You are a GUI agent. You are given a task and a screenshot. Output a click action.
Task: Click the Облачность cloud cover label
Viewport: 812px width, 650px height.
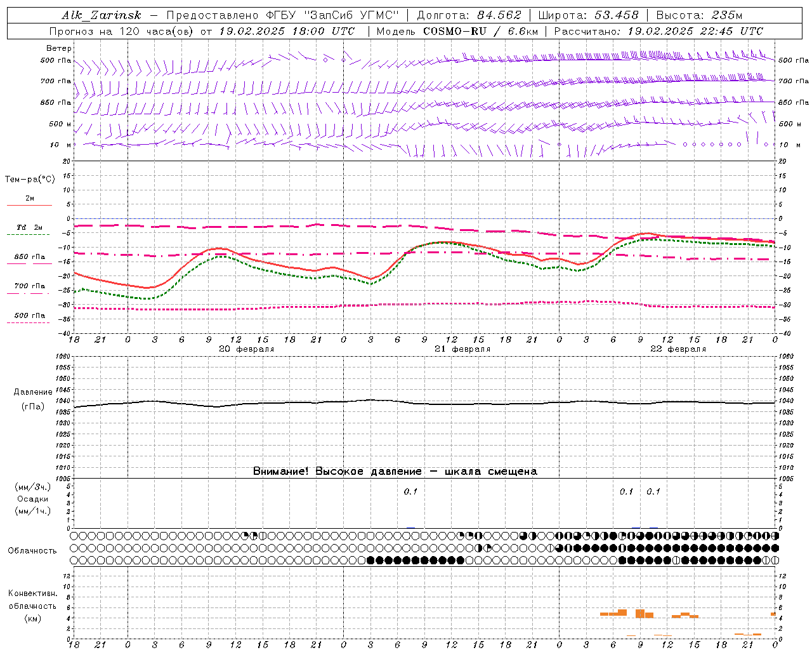coord(32,550)
